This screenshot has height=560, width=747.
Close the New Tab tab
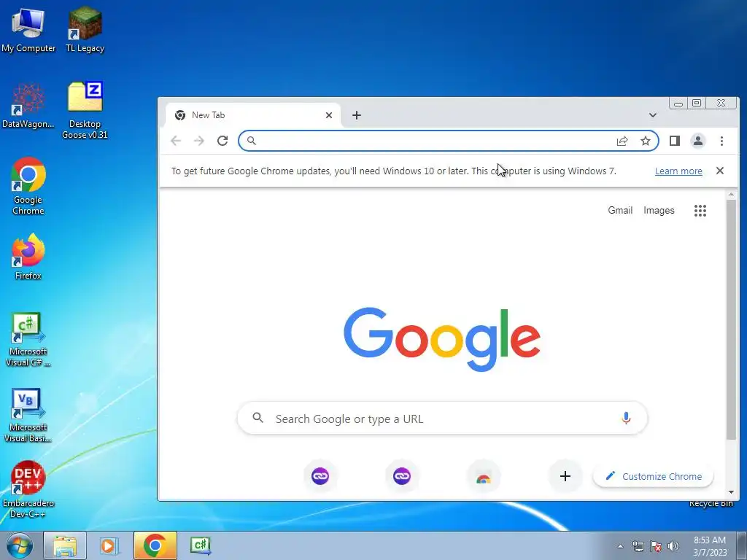click(x=329, y=115)
